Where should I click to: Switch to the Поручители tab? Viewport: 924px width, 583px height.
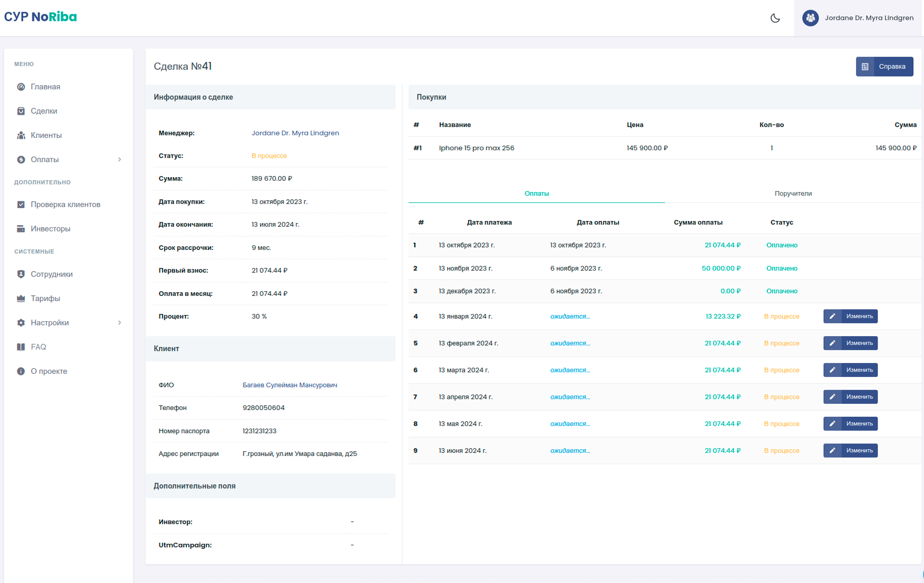(x=793, y=194)
